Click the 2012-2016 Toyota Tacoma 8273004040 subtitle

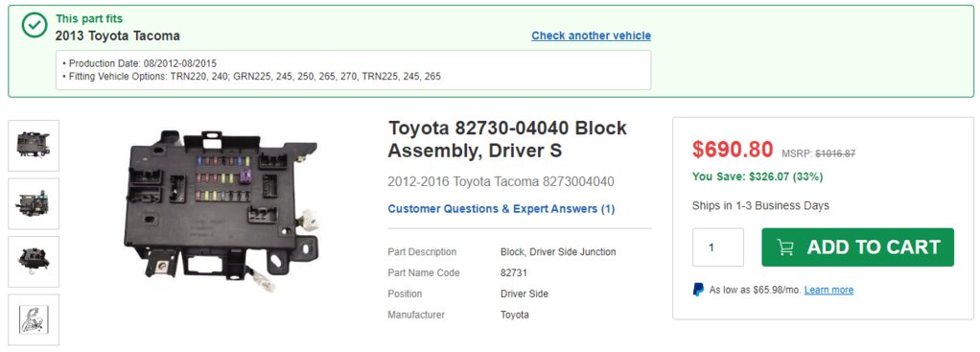pyautogui.click(x=501, y=182)
